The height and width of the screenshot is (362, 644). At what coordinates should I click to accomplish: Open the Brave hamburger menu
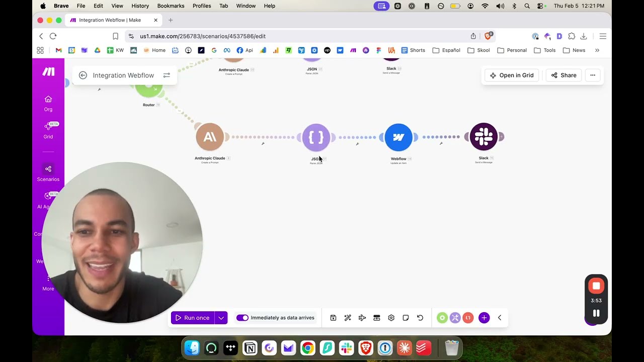603,36
